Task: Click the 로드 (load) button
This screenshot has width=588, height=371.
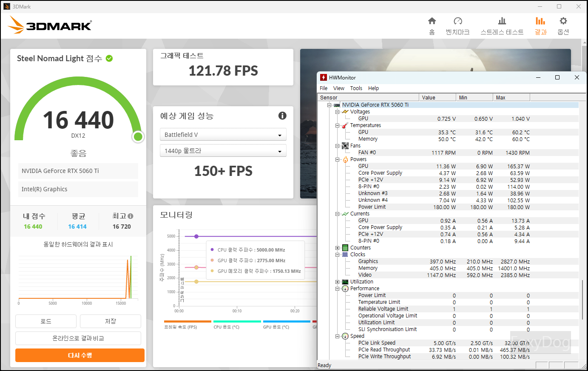Action: pyautogui.click(x=46, y=321)
